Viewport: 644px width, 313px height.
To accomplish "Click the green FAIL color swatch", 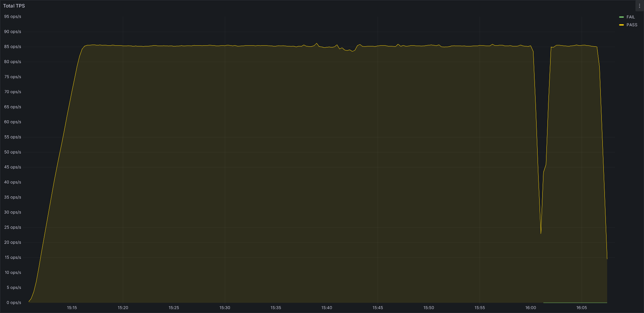I will [x=621, y=17].
